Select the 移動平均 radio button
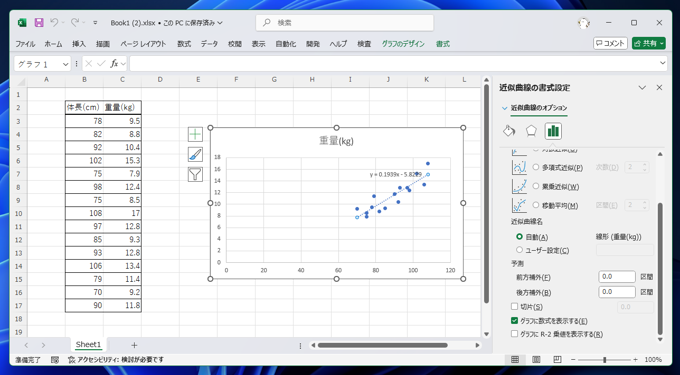The width and height of the screenshot is (680, 375). pyautogui.click(x=536, y=205)
